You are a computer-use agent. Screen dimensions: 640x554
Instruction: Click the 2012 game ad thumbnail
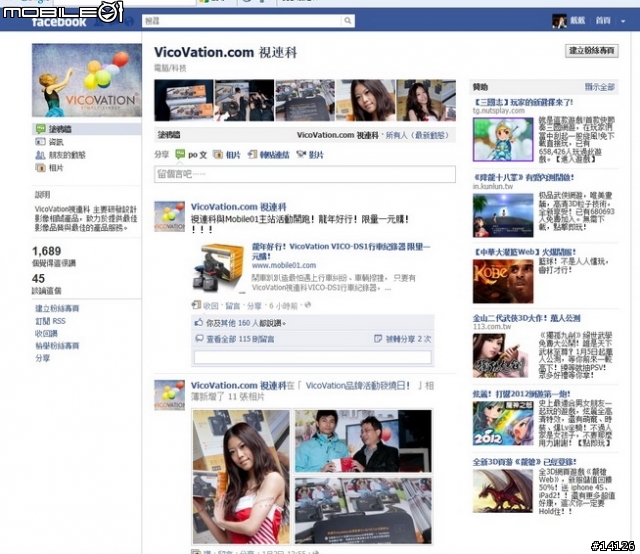503,423
